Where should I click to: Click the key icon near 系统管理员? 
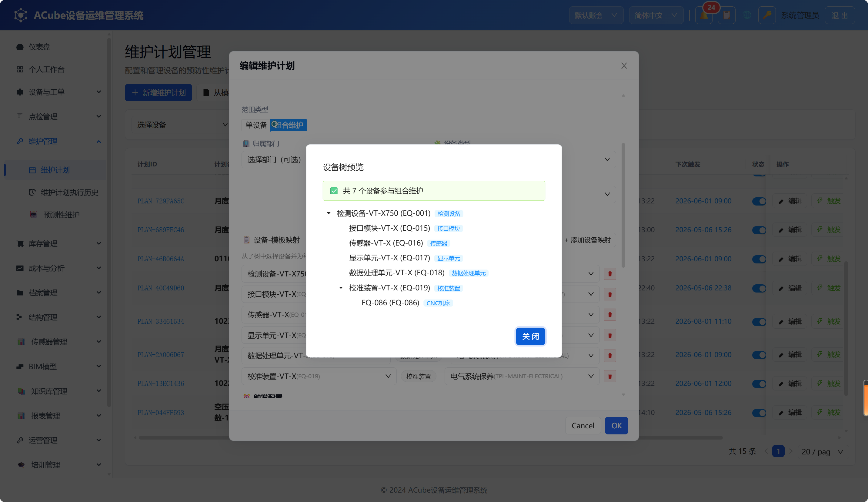767,15
